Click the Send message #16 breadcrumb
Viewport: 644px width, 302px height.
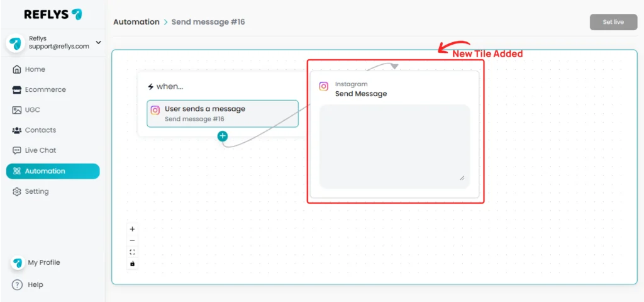pos(208,22)
